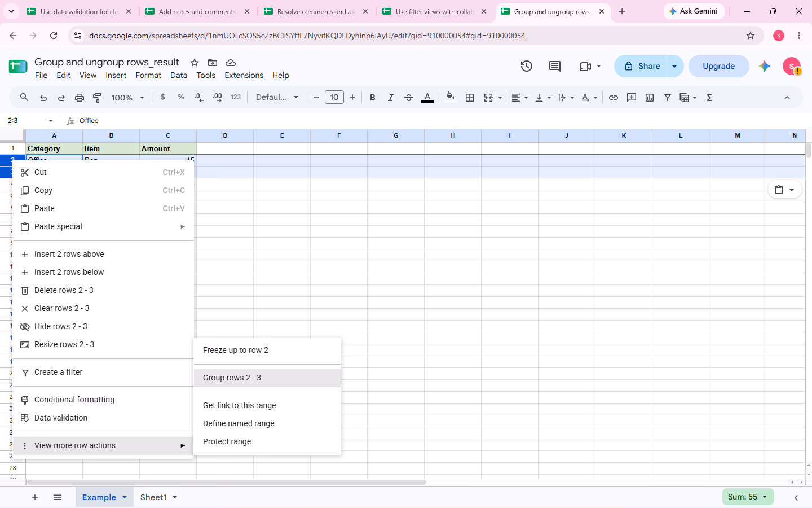Select the paint format tool
This screenshot has height=508, width=812.
tap(98, 98)
